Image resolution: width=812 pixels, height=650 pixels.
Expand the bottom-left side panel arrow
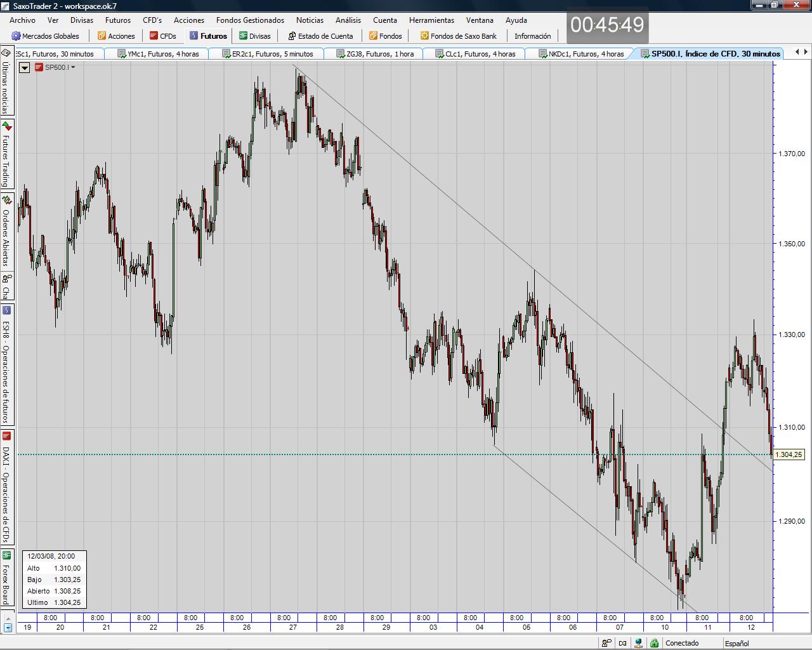tap(8, 628)
